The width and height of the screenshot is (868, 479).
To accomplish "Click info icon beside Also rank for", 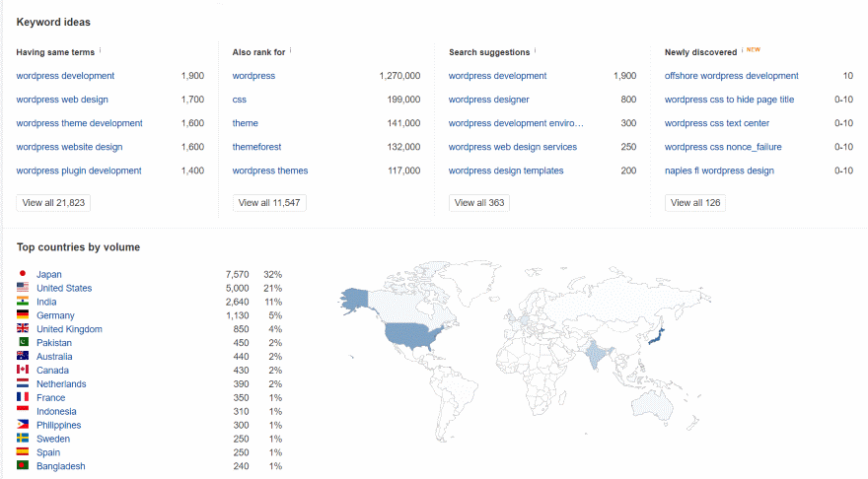I will (x=291, y=50).
